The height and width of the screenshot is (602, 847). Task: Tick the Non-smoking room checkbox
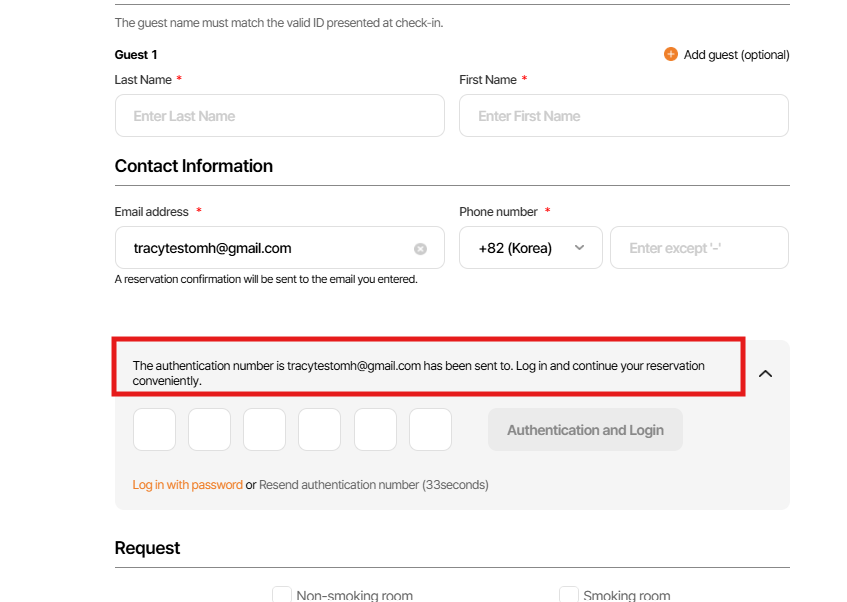(282, 594)
